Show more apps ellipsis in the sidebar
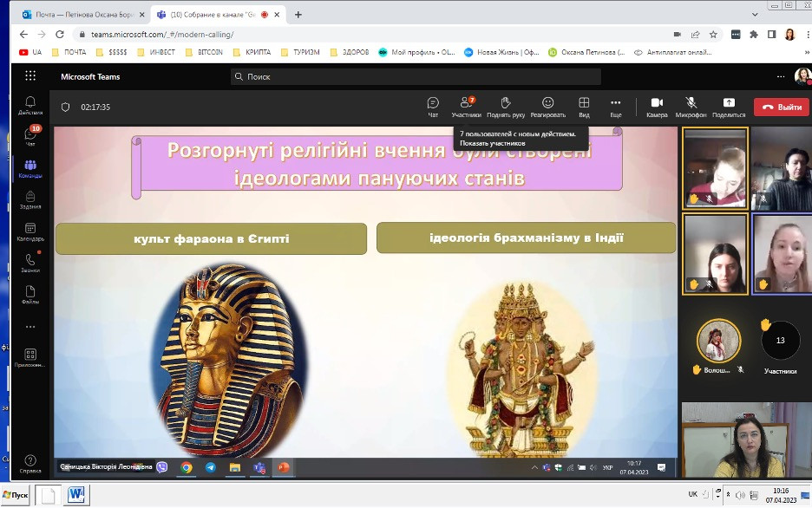Viewport: 812px width, 508px height. [30, 327]
